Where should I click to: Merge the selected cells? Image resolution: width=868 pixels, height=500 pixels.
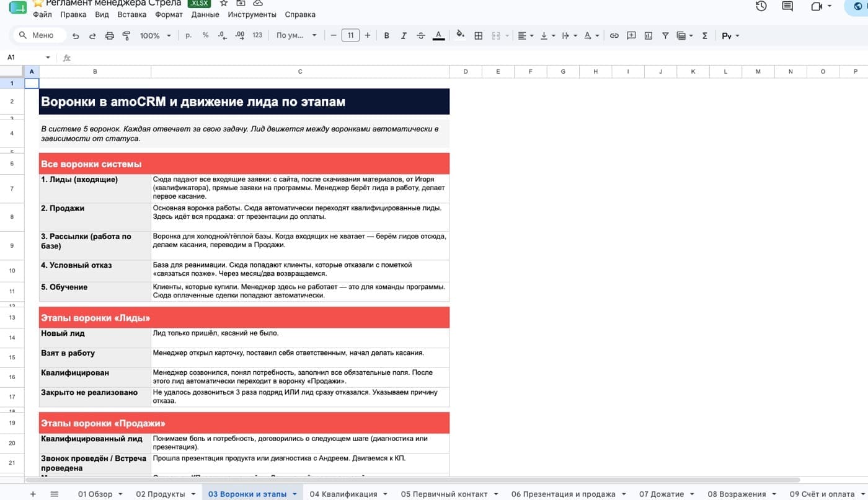(495, 36)
